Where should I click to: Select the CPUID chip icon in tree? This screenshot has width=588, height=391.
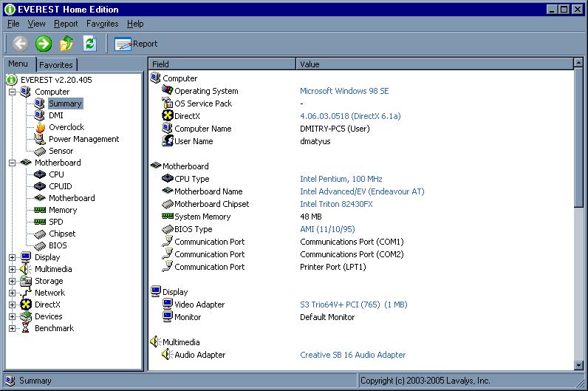coord(40,186)
